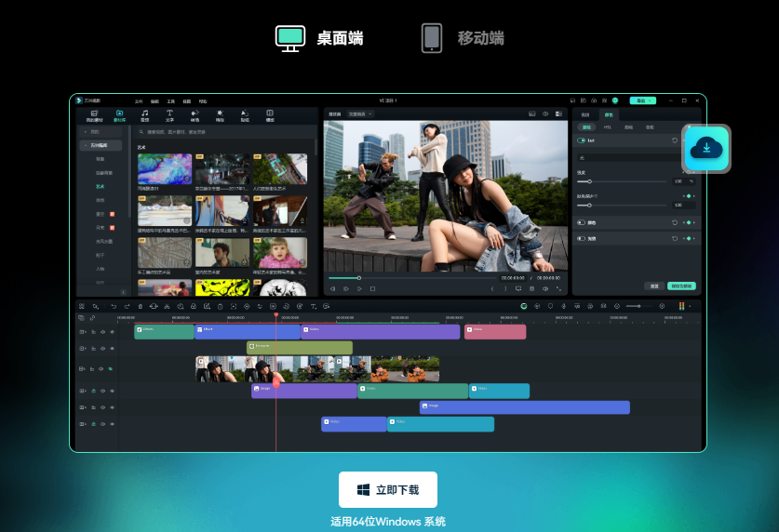Lock the long blue Image clip track
Viewport: 779px width, 532px height.
[x=93, y=407]
